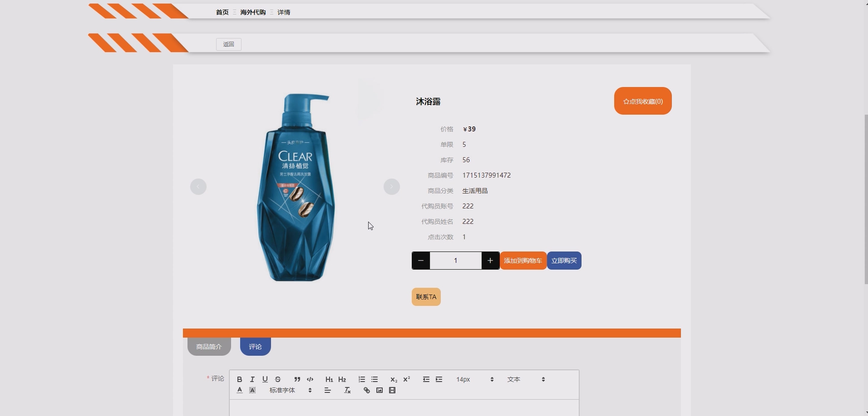Focus the quantity input field
The width and height of the screenshot is (868, 416).
click(455, 261)
